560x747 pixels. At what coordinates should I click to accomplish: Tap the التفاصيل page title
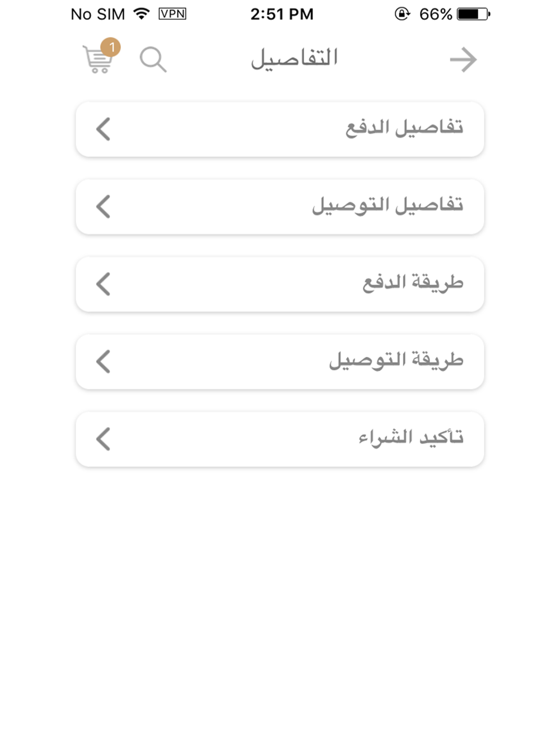pyautogui.click(x=294, y=59)
